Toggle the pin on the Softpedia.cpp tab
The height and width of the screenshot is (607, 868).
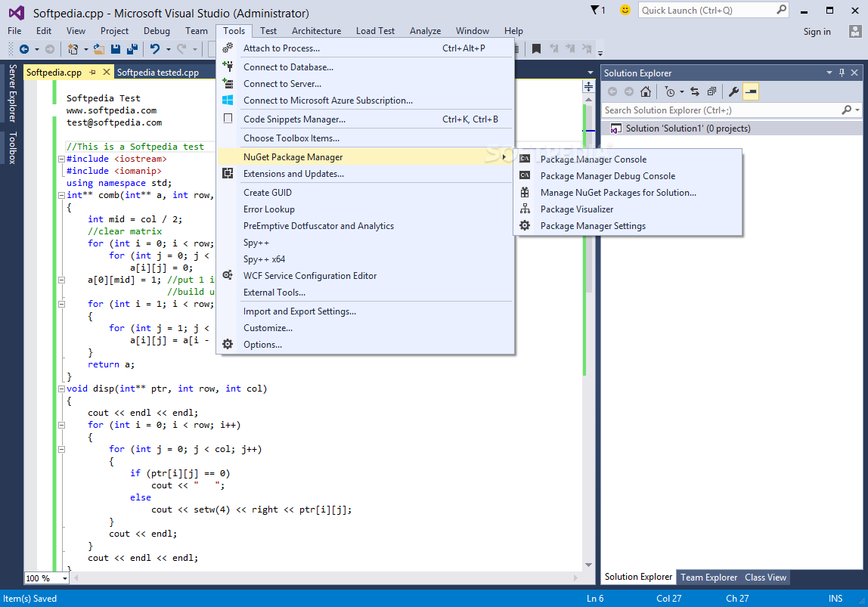(92, 73)
